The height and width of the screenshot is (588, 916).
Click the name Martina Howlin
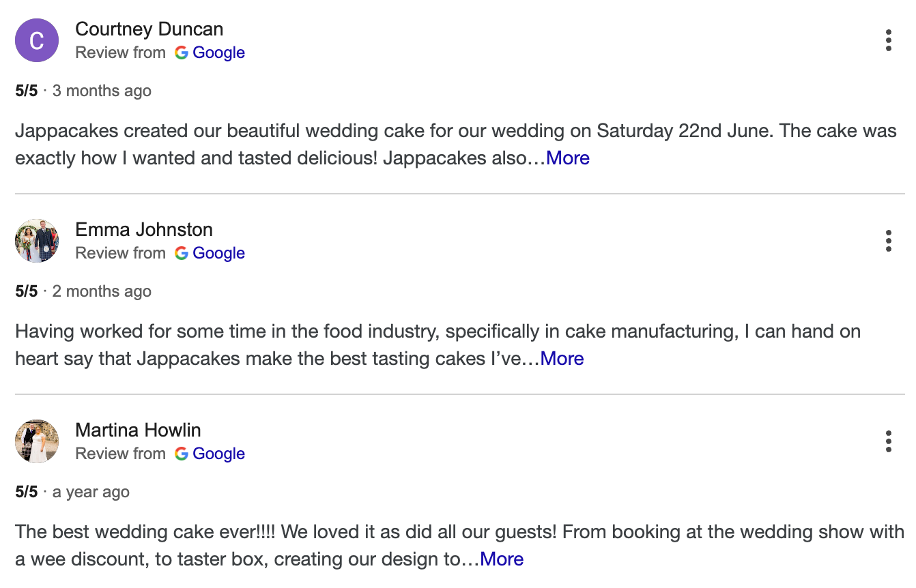(x=138, y=430)
